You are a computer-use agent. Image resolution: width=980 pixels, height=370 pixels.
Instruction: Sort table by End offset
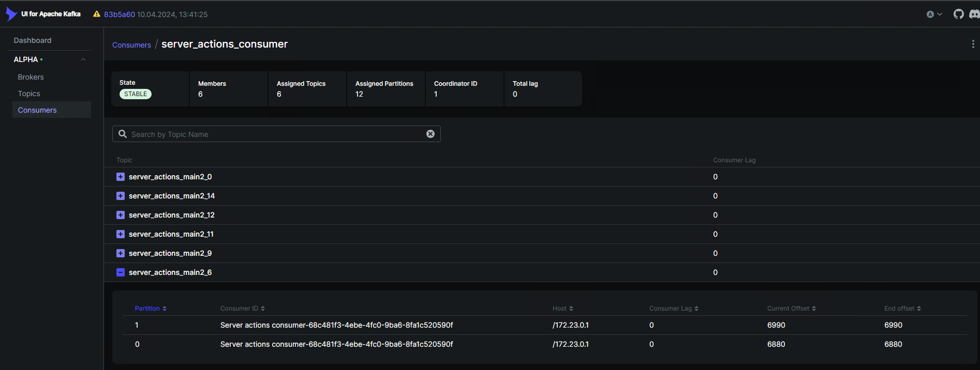click(x=902, y=309)
